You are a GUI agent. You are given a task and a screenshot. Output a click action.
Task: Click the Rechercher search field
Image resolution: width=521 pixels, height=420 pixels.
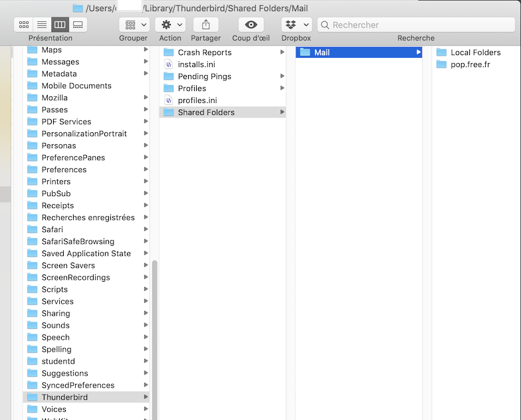[416, 25]
